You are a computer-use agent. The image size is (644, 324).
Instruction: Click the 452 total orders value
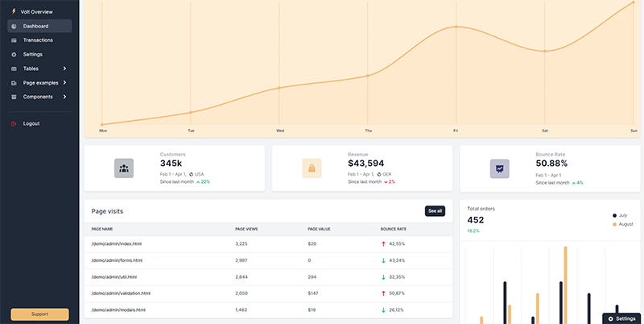[476, 220]
